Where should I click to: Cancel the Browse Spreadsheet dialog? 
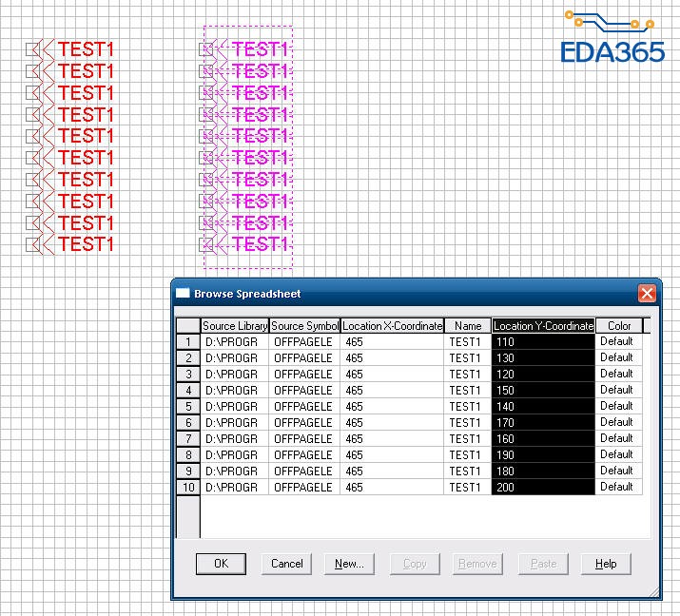click(x=286, y=564)
